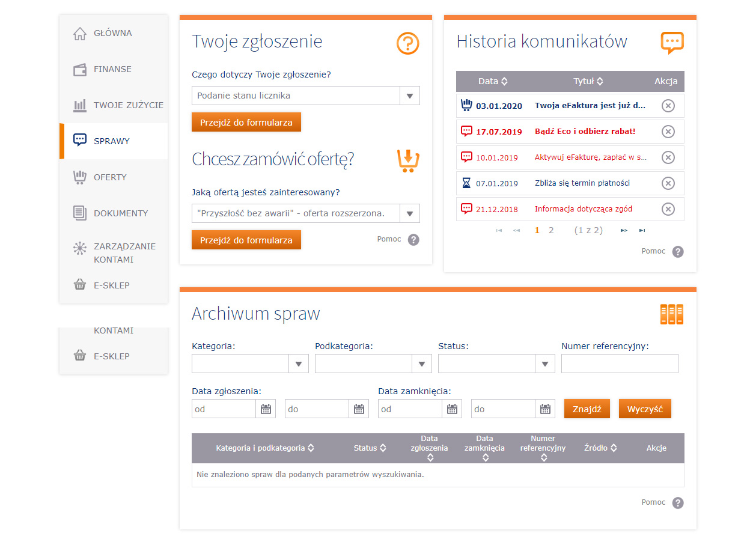Click the Numer referencyjny input field
This screenshot has width=756, height=536.
click(619, 363)
